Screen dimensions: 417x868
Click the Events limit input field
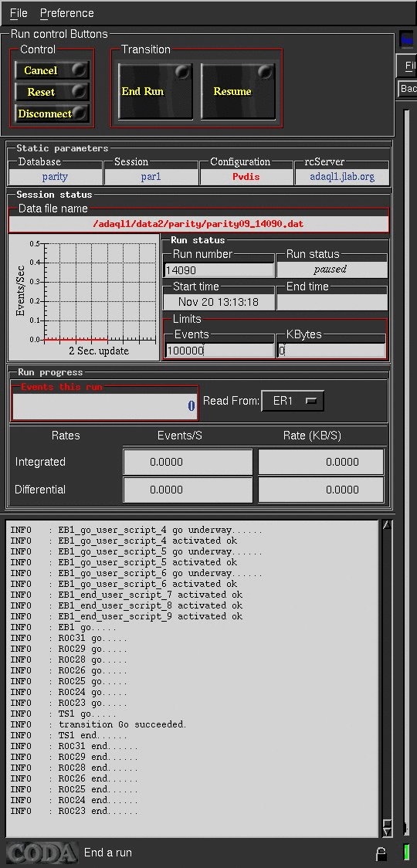[x=220, y=351]
